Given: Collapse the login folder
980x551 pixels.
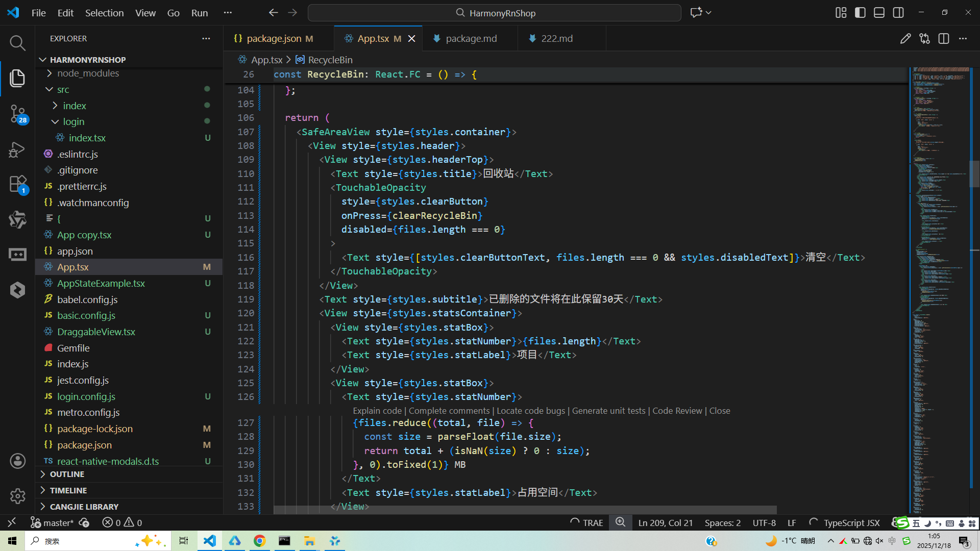Looking at the screenshot, I should click(x=73, y=122).
